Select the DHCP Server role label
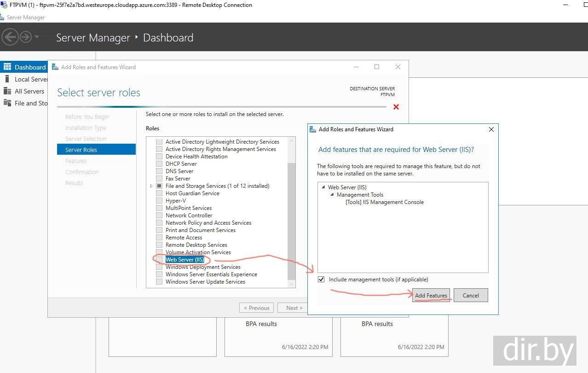 [181, 164]
